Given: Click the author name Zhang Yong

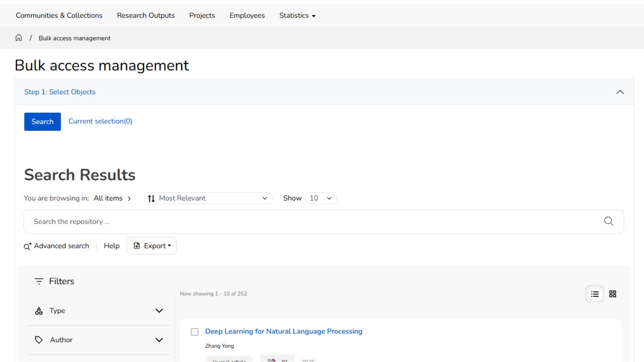Looking at the screenshot, I should pyautogui.click(x=219, y=346).
